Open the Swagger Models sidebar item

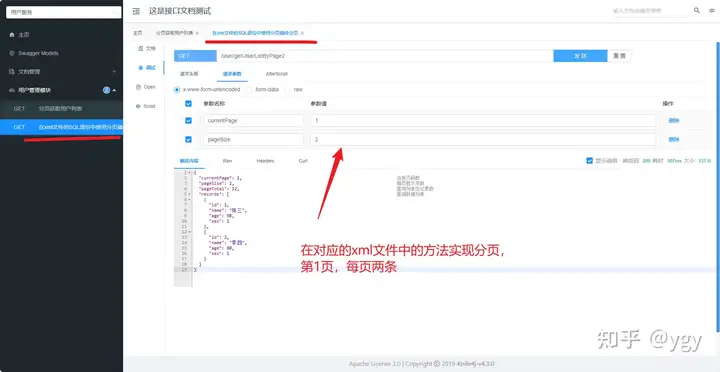pos(62,53)
